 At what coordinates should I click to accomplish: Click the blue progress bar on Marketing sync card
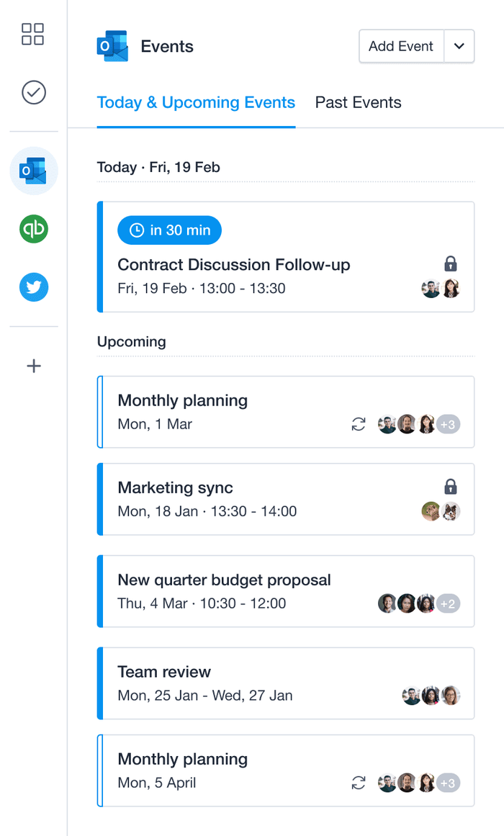pyautogui.click(x=100, y=499)
